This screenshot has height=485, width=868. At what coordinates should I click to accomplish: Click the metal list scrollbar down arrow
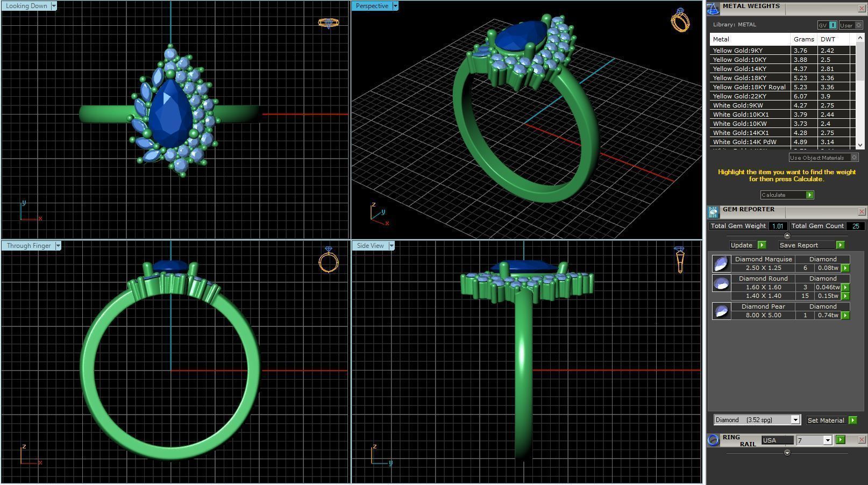click(x=859, y=145)
